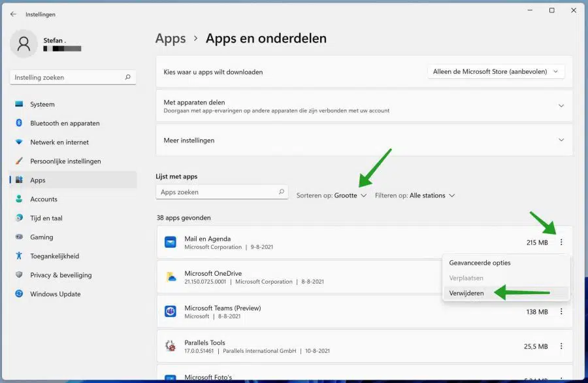Select the Apps category in sidebar
The width and height of the screenshot is (588, 383).
point(73,180)
